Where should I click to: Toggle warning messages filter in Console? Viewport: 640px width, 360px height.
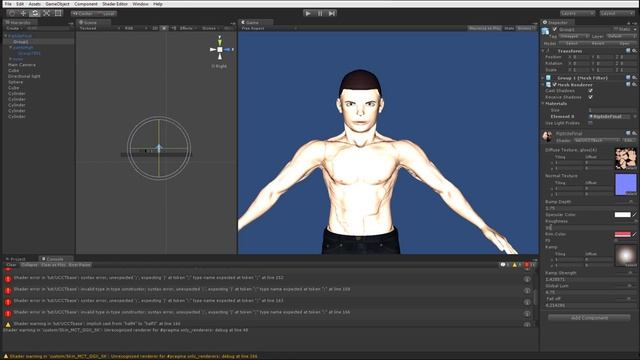517,265
